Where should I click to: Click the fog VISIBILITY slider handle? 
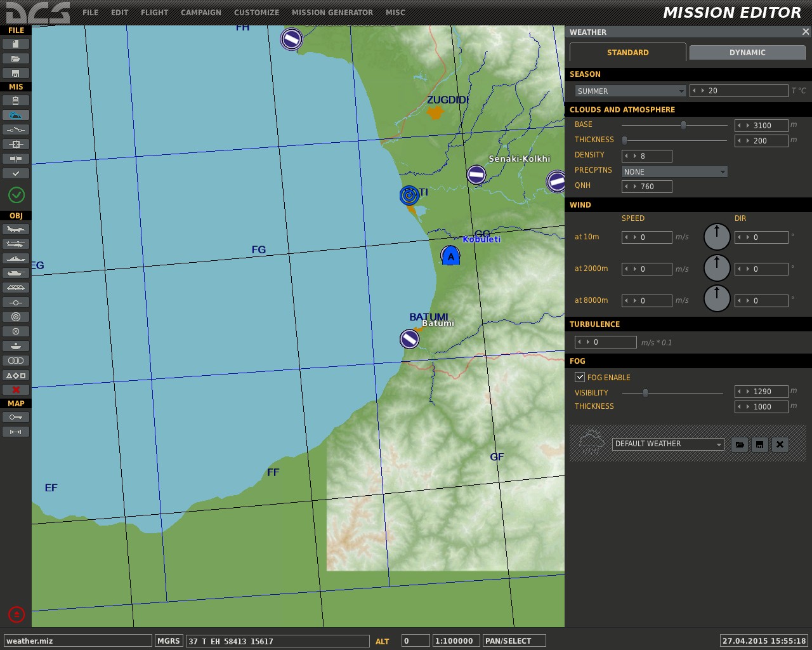(x=645, y=393)
